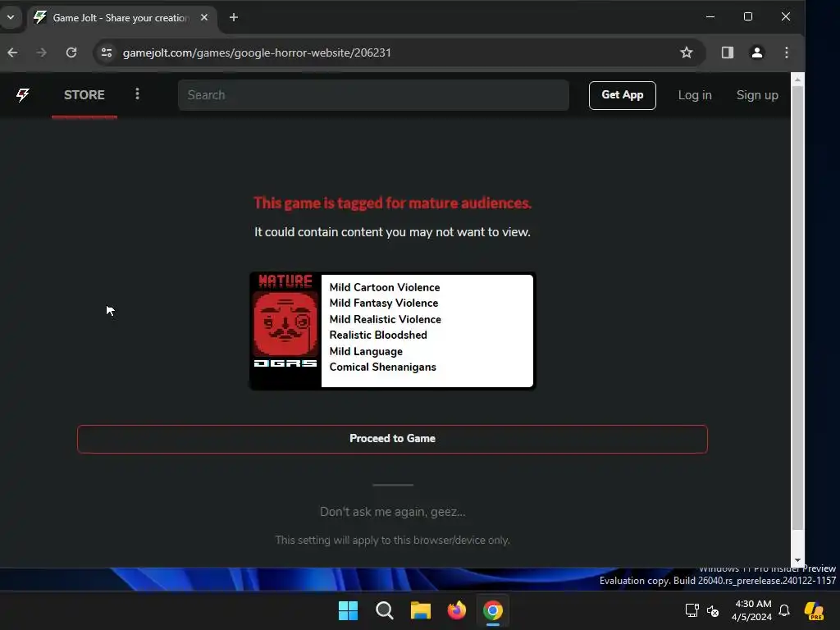Open site information icon in address bar
The image size is (840, 630).
click(x=107, y=52)
